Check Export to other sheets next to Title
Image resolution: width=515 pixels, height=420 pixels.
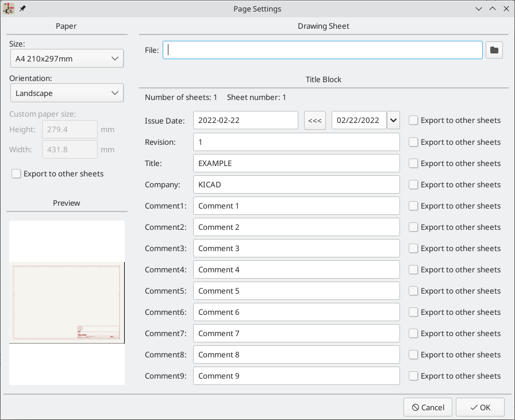click(413, 163)
